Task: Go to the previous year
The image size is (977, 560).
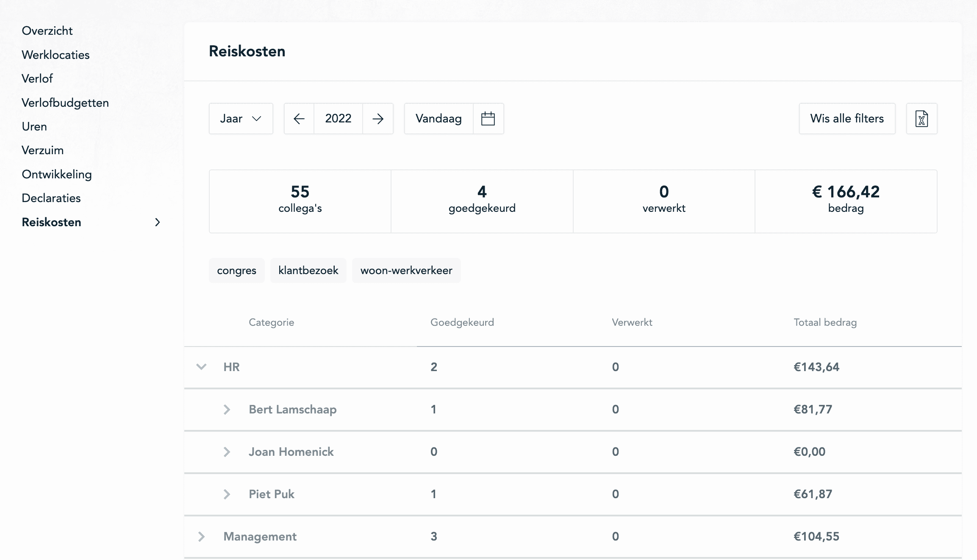Action: point(299,119)
